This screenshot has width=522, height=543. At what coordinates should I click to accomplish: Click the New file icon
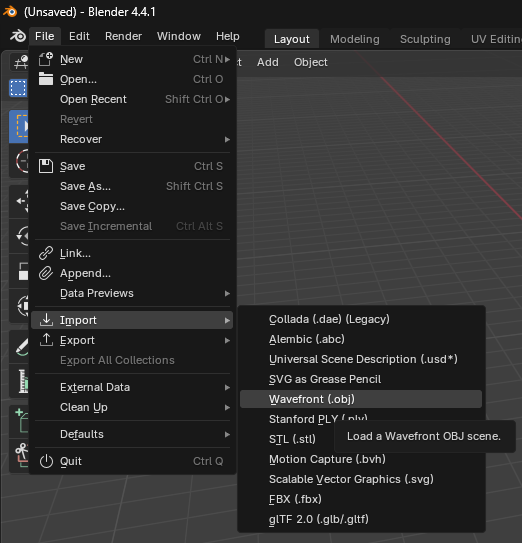click(46, 59)
